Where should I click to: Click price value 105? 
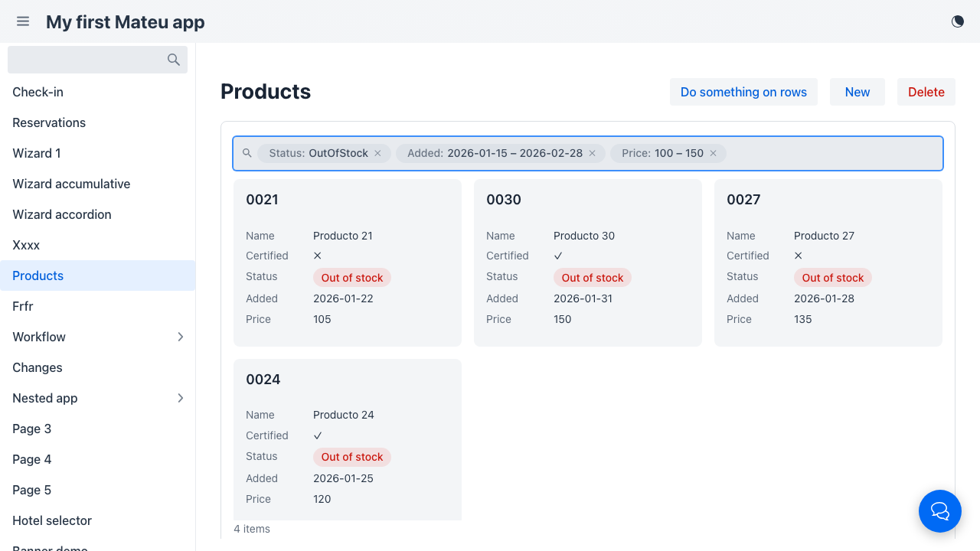point(322,319)
